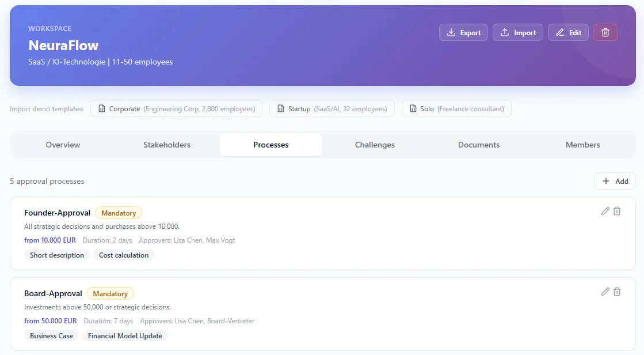
Task: Import the Startup demo template
Action: [x=331, y=108]
